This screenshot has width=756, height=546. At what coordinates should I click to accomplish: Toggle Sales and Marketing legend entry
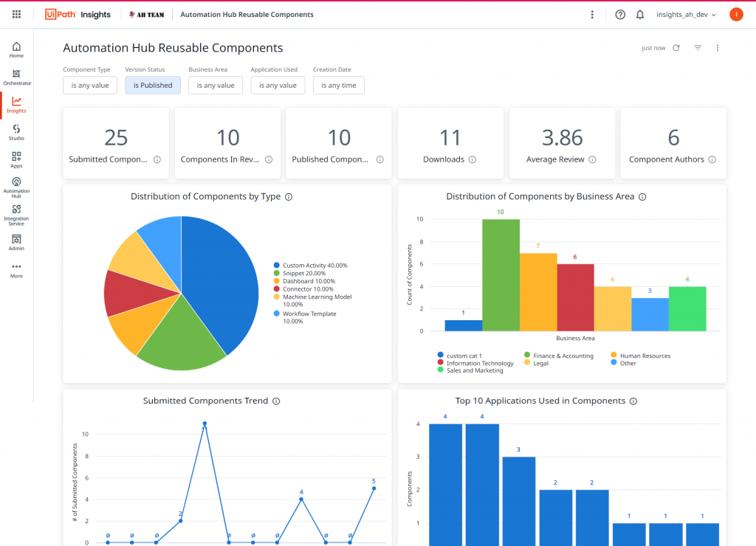coord(470,370)
